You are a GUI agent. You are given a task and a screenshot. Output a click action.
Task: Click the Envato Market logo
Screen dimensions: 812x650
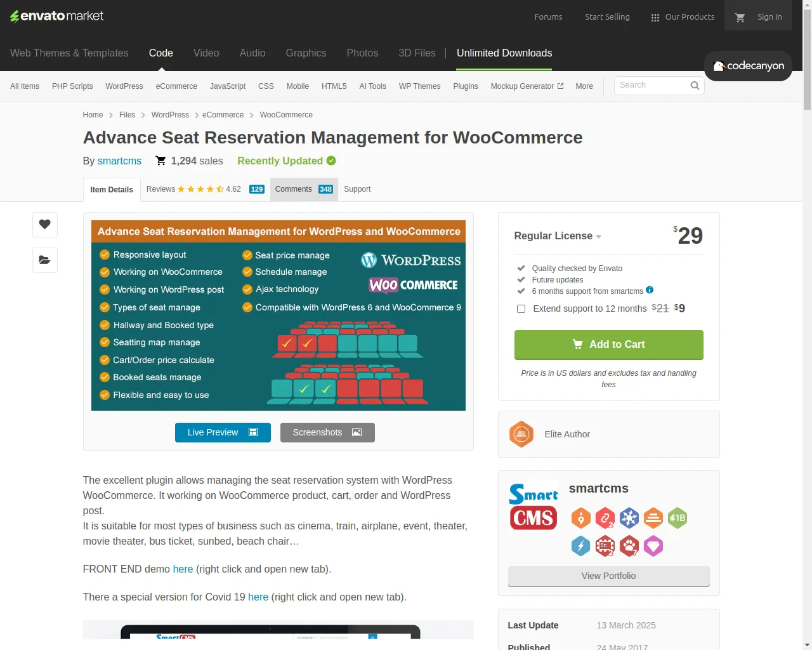[x=56, y=16]
